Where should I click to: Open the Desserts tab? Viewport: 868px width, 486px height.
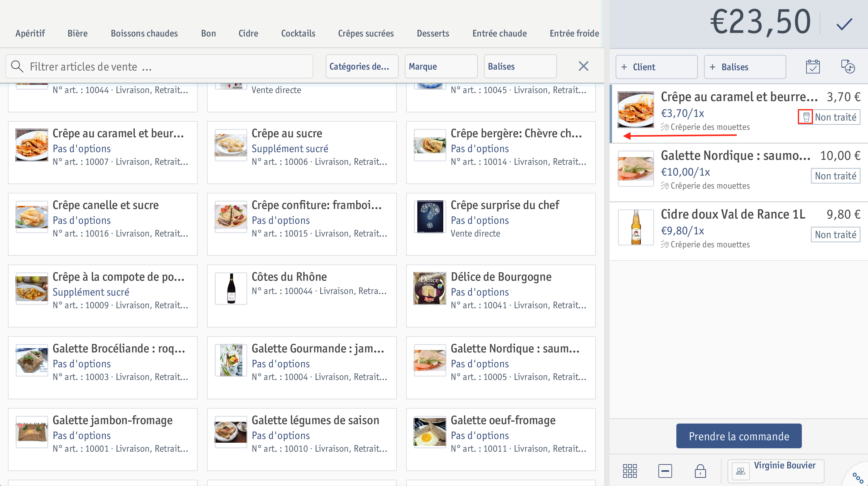(433, 33)
